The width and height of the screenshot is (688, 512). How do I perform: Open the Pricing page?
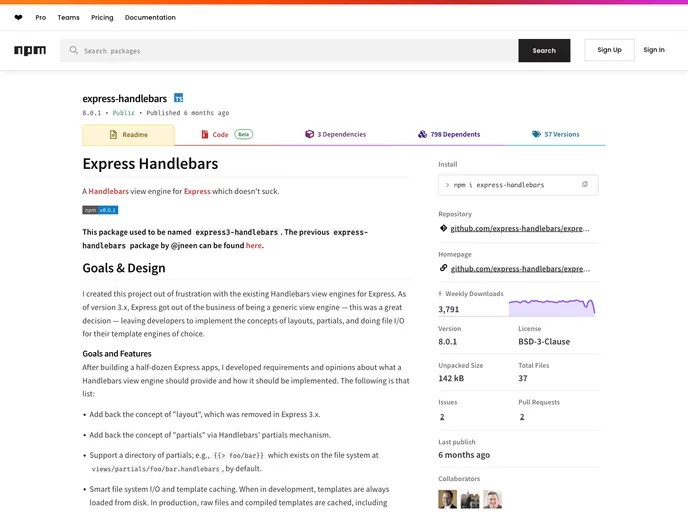[x=102, y=18]
